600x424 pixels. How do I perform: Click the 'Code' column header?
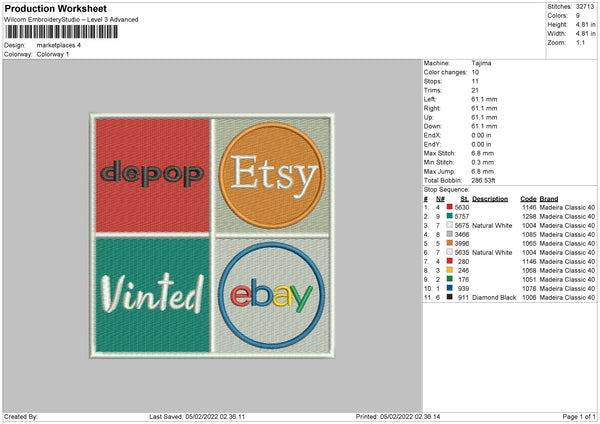tap(528, 199)
